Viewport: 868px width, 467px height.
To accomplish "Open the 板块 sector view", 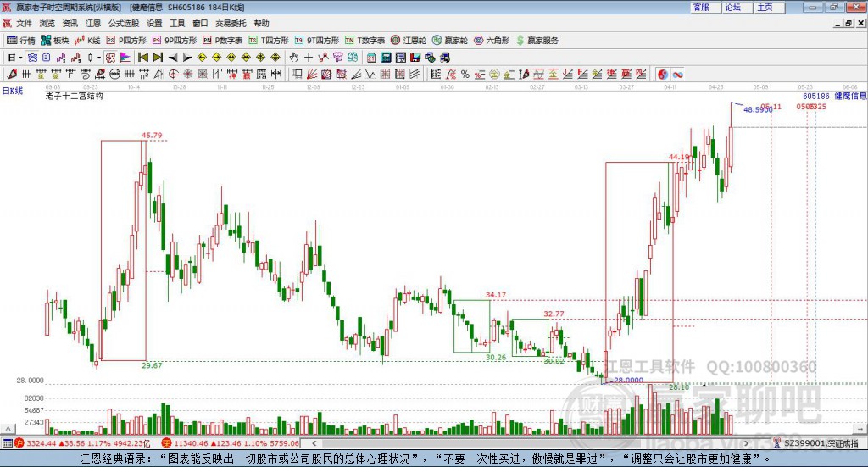I will [x=54, y=41].
